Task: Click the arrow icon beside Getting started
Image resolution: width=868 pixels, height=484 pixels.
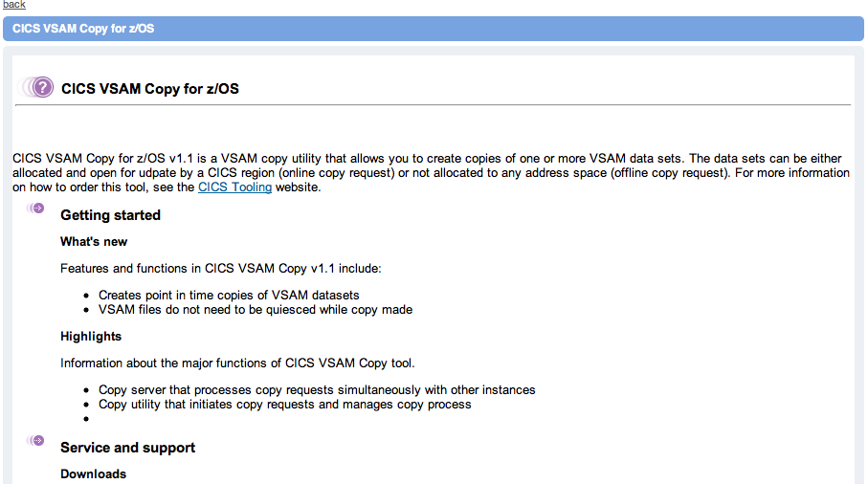Action: point(35,208)
